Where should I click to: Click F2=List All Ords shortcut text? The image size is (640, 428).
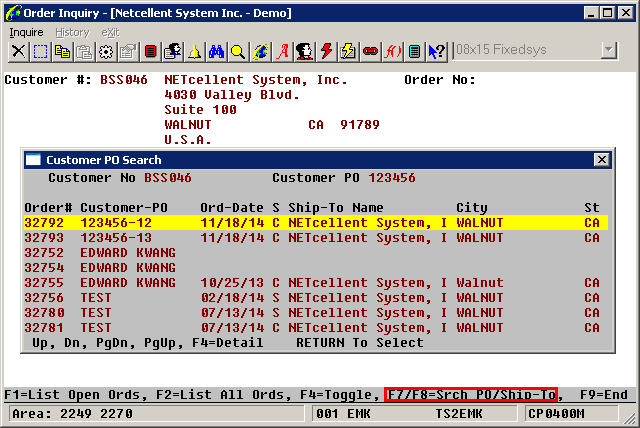[x=220, y=395]
